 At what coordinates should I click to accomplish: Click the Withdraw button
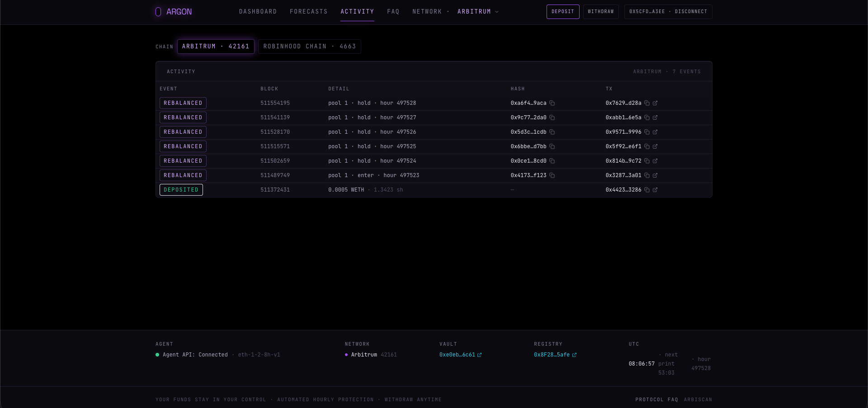601,12
